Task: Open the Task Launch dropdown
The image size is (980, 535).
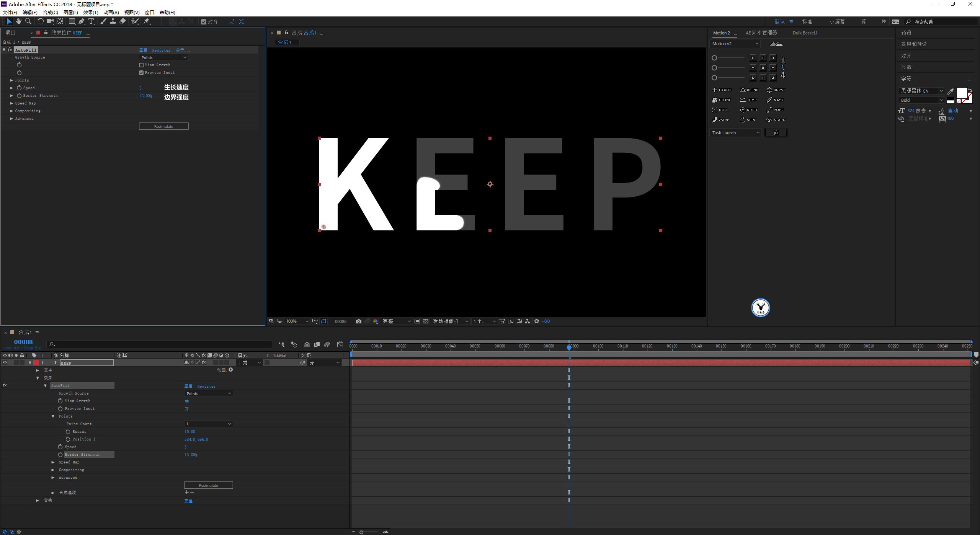Action: pos(735,133)
